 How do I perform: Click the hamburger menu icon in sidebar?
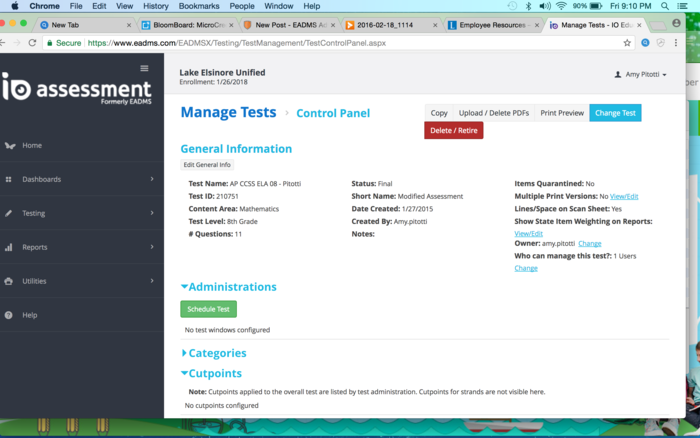coord(144,68)
